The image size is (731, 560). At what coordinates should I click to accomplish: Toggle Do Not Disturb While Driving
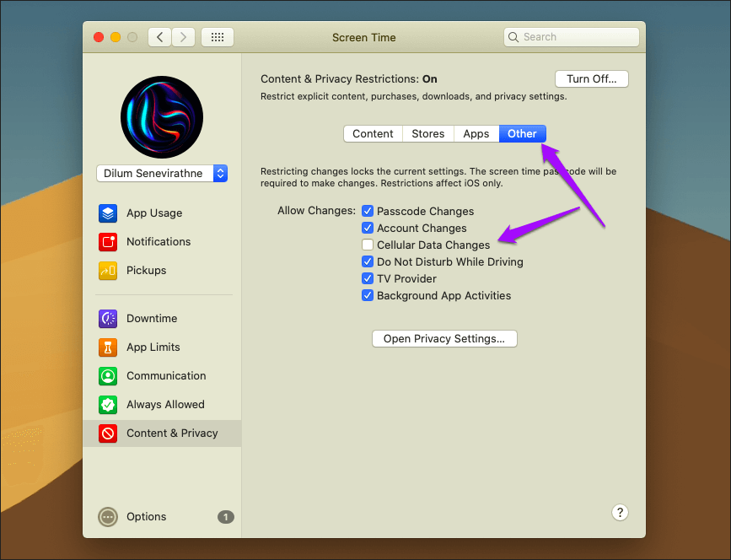[x=368, y=261]
